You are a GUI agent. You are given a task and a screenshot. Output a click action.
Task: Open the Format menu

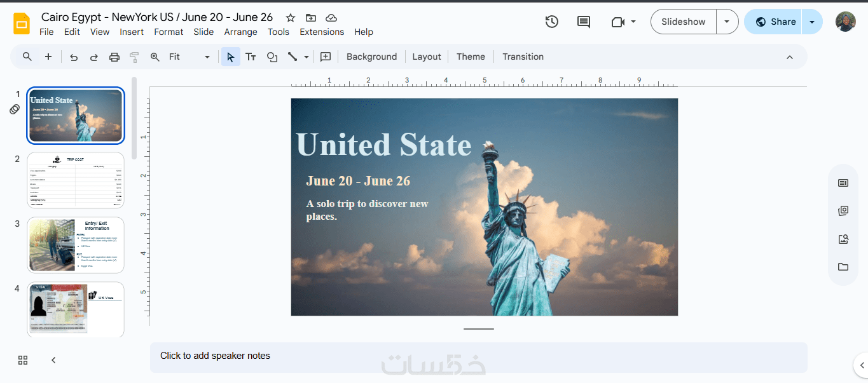coord(169,32)
